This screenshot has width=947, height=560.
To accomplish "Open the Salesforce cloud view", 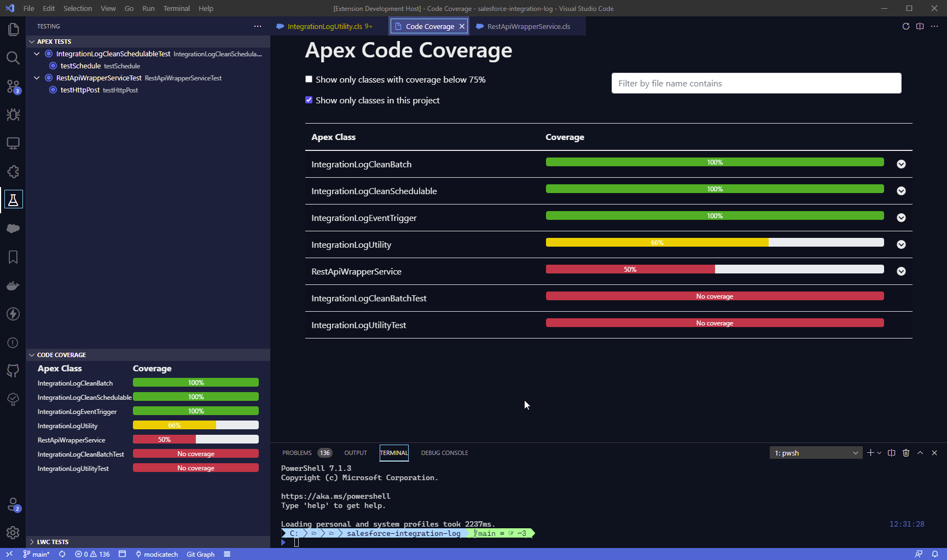I will [13, 229].
